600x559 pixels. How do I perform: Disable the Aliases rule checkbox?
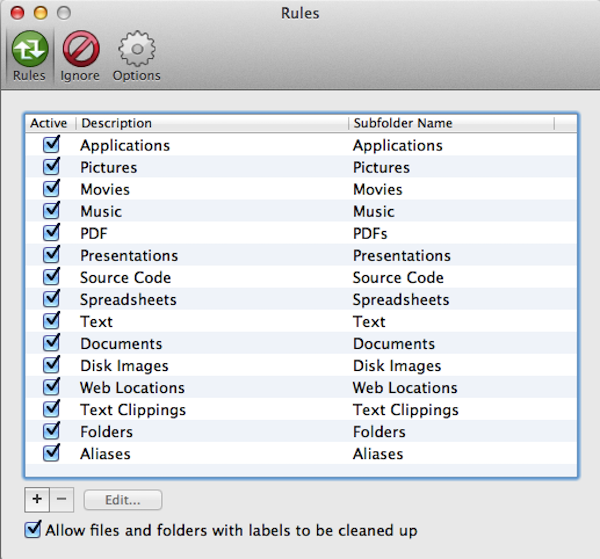[x=51, y=453]
